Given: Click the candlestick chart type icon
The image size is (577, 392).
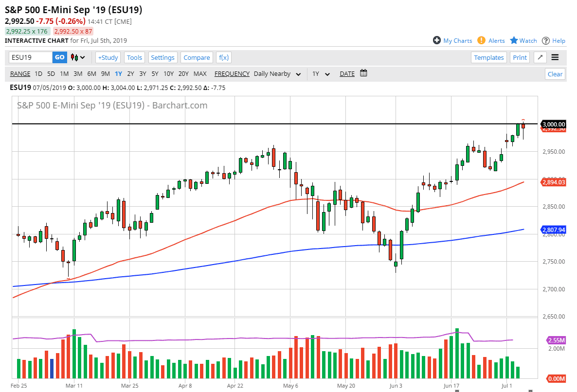Looking at the screenshot, I should coord(75,57).
